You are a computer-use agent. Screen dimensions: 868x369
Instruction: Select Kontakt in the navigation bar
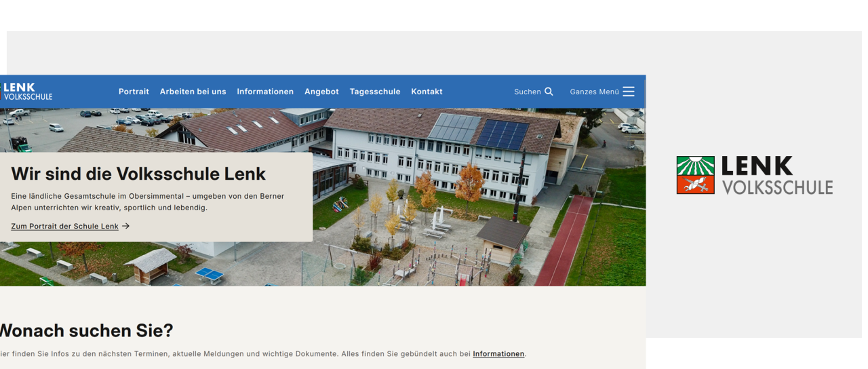tap(427, 92)
